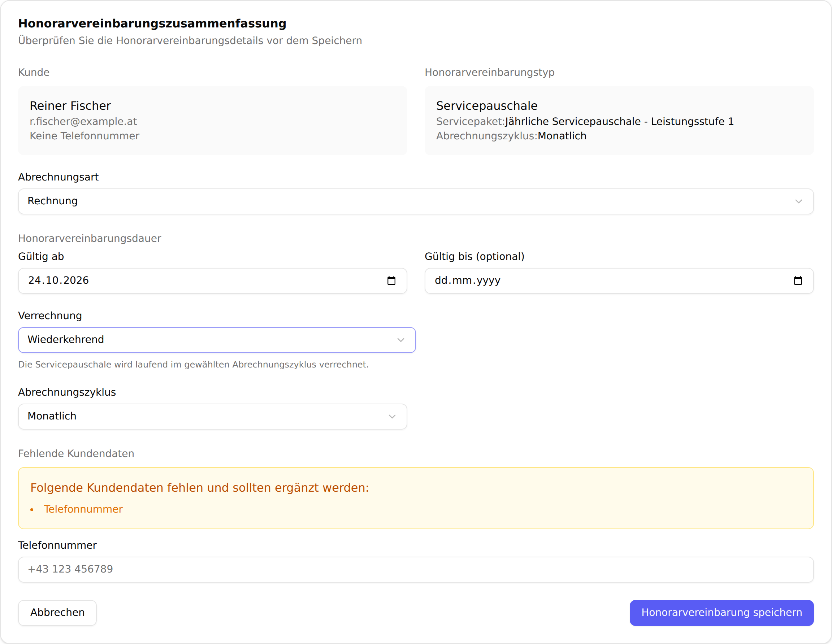Open the Abrechnungsart dropdown showing Rechnung
Screen dimensions: 832x644
point(416,201)
